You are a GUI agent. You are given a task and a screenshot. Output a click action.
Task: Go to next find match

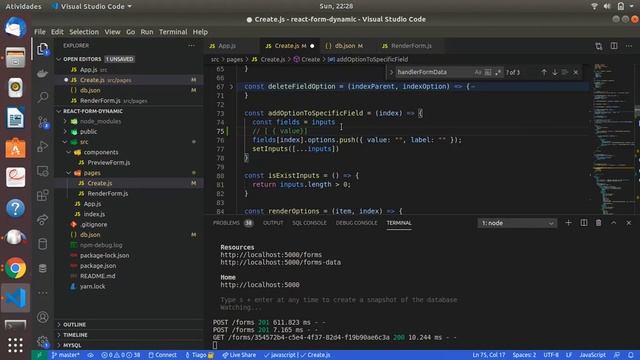point(555,72)
